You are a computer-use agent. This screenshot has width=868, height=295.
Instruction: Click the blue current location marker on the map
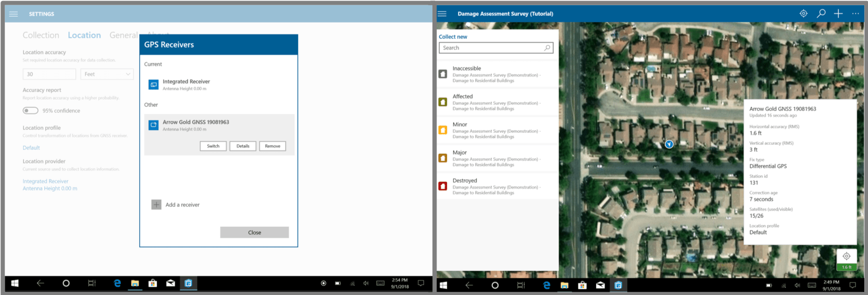pos(669,144)
